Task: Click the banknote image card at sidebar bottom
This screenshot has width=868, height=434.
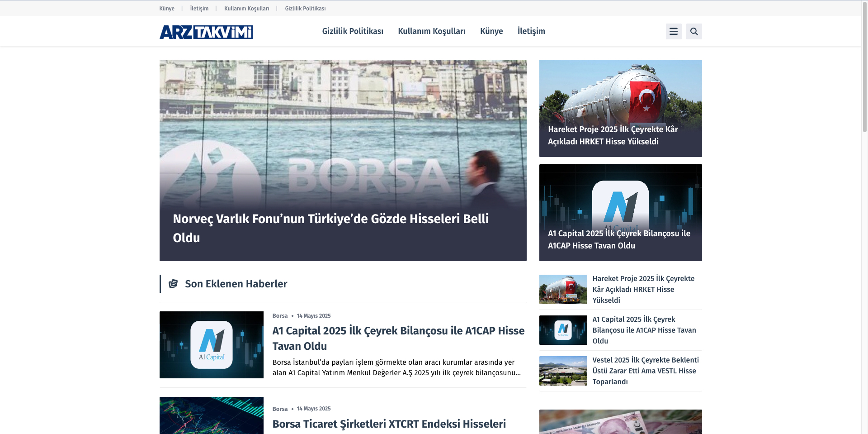Action: tap(621, 422)
